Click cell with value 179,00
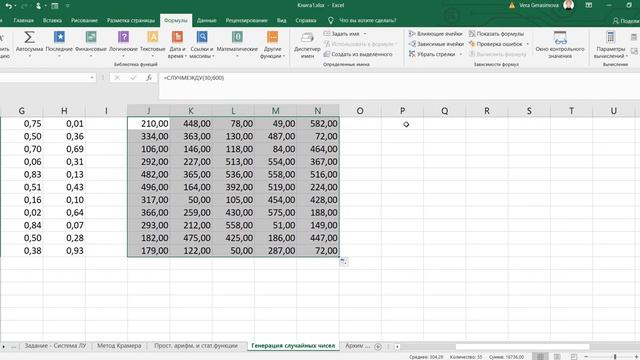Image resolution: width=640 pixels, height=360 pixels. click(x=149, y=251)
